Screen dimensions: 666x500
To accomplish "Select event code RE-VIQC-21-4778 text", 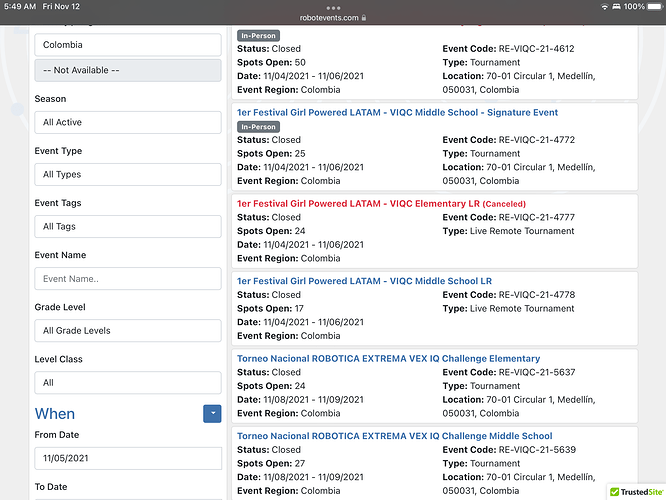I will 537,295.
